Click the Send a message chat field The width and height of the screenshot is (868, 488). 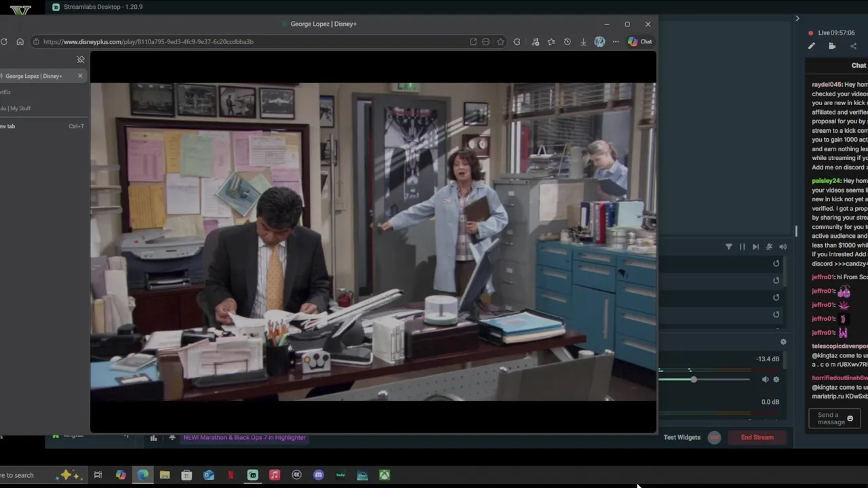pos(835,418)
